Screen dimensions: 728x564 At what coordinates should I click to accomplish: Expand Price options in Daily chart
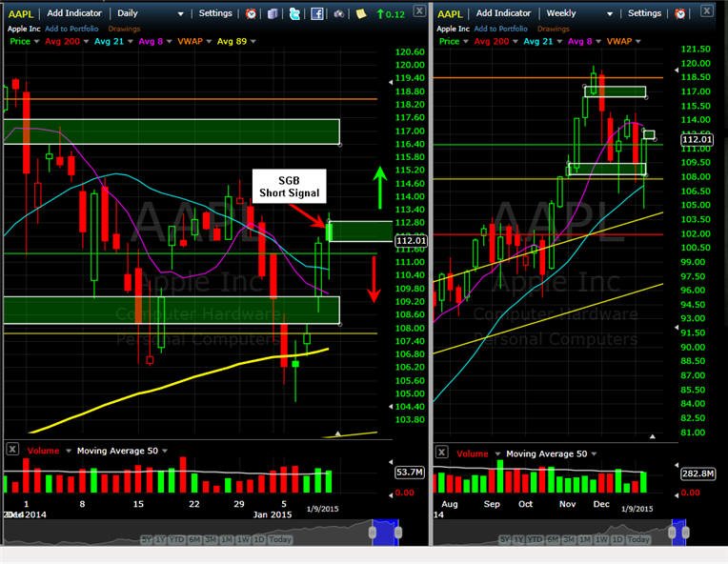pos(36,41)
